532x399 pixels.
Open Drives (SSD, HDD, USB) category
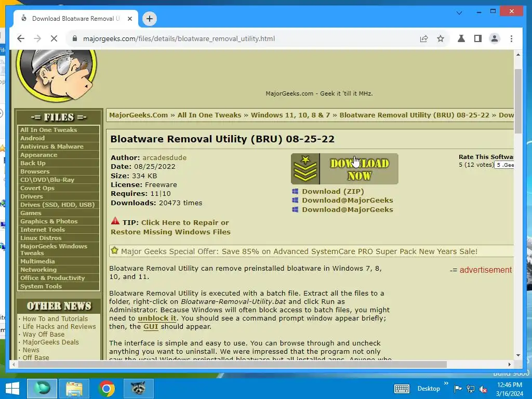point(59,205)
